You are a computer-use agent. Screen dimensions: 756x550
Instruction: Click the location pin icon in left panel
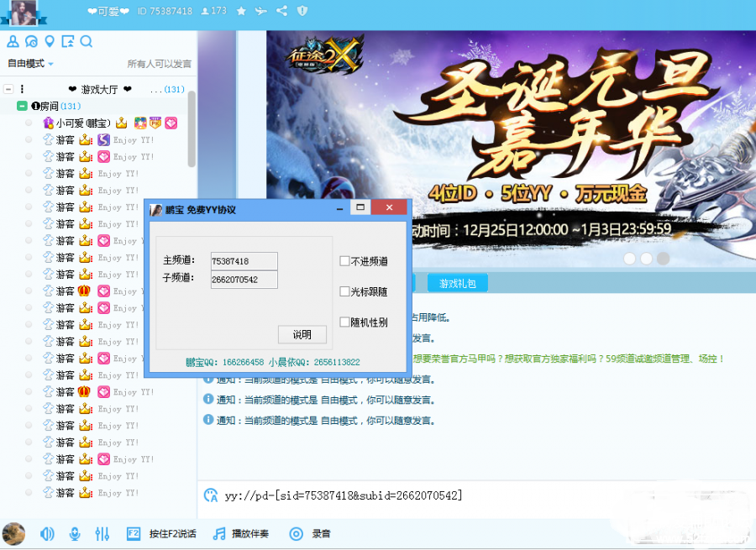(50, 41)
